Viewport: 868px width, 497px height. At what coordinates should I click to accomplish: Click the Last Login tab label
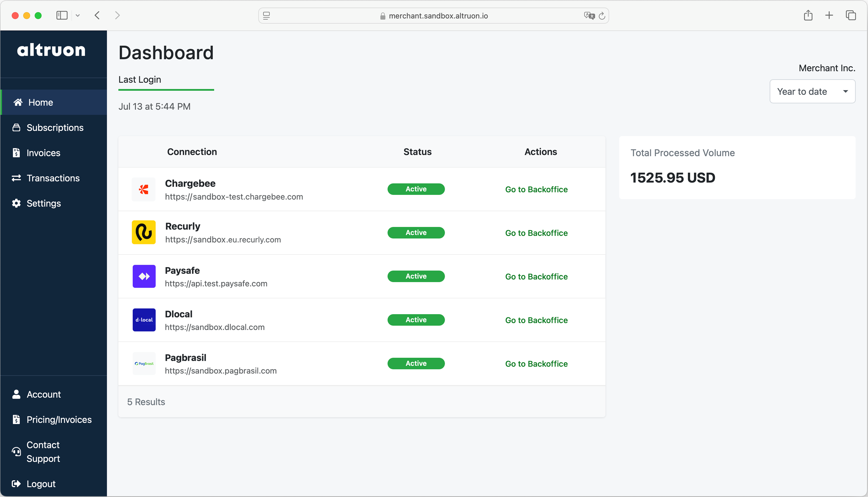click(139, 80)
